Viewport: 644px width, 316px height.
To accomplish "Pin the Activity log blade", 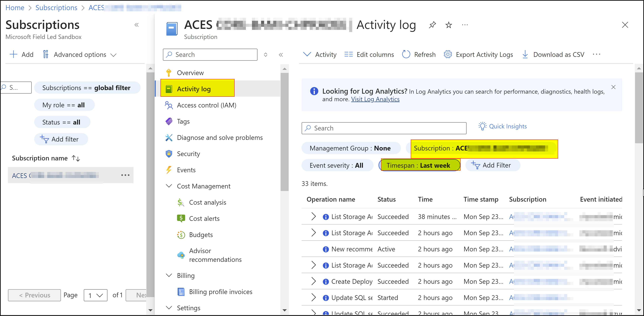I will coord(433,25).
